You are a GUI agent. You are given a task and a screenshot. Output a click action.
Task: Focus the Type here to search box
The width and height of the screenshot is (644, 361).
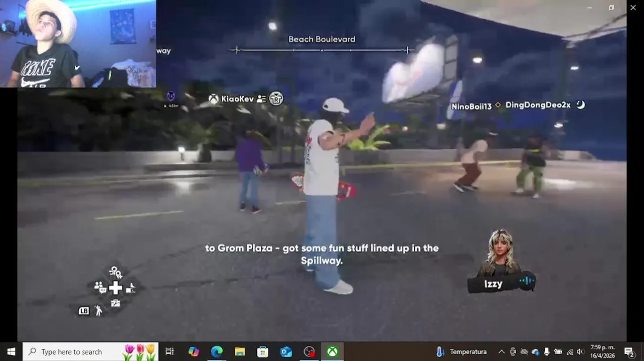pyautogui.click(x=91, y=351)
